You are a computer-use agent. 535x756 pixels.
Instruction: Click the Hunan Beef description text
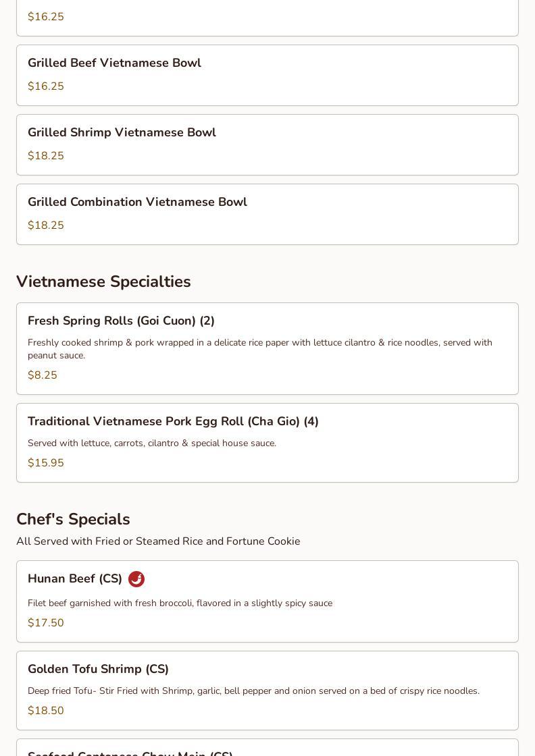180,603
